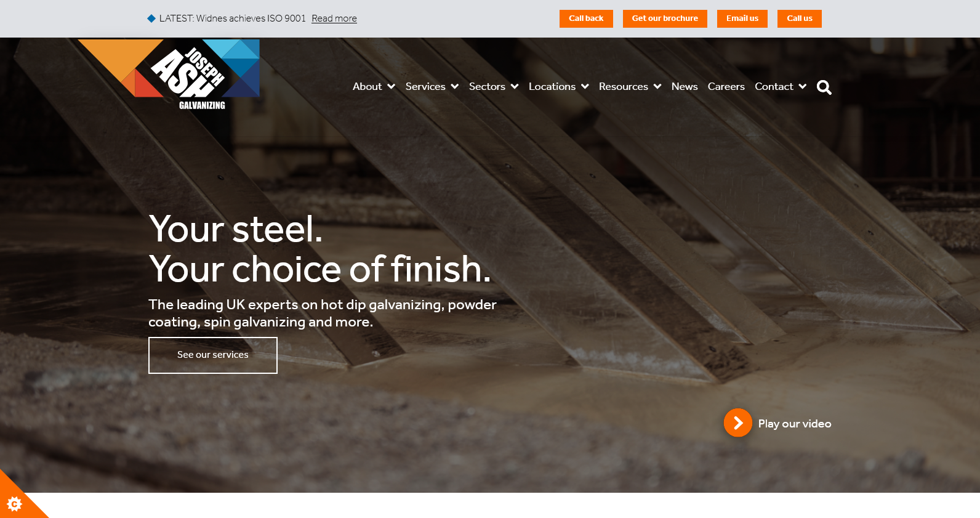Follow the Read more link

(334, 18)
